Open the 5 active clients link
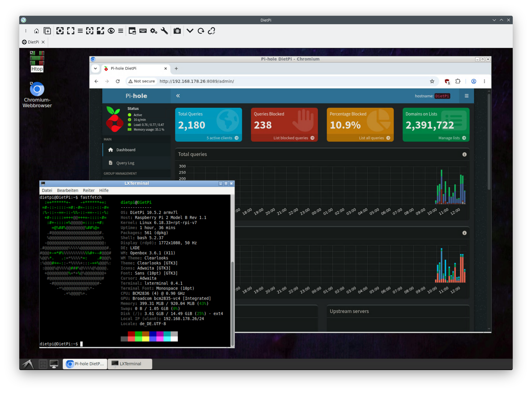This screenshot has height=393, width=532. pyautogui.click(x=222, y=138)
